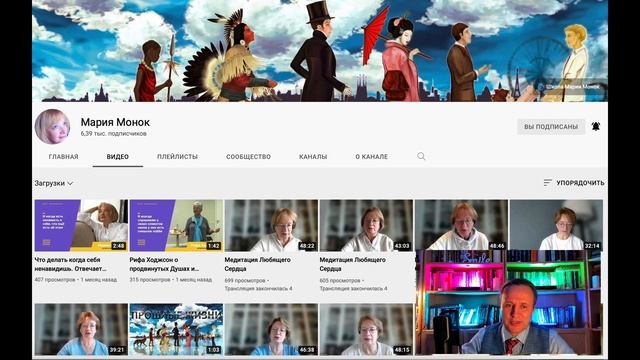Image resolution: width=640 pixels, height=360 pixels.
Task: Click the webcam overlay of man in vest
Action: (509, 302)
